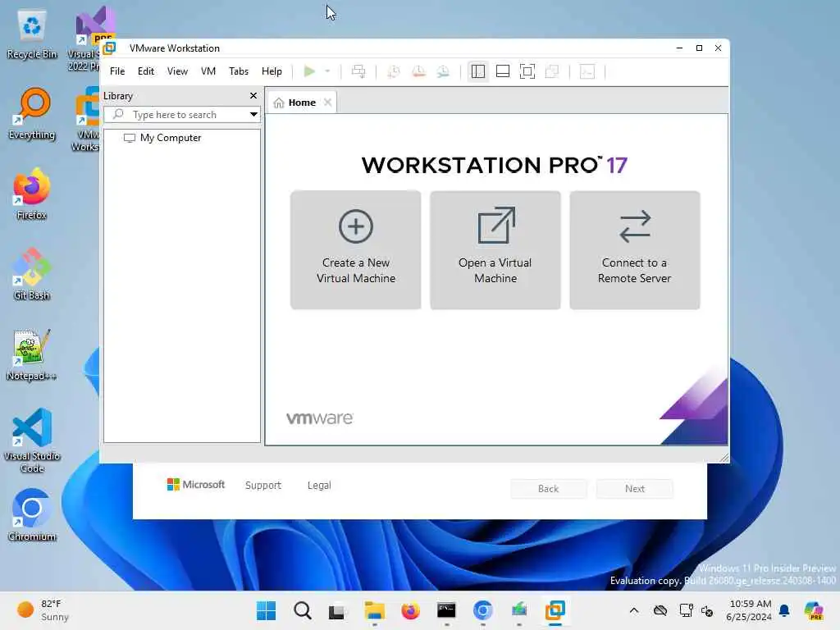The image size is (840, 630).
Task: Click the Unity mode toolbar icon
Action: click(x=552, y=71)
